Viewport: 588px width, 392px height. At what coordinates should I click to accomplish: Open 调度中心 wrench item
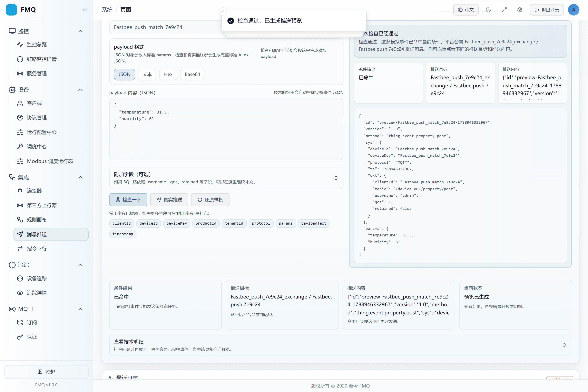(51, 147)
